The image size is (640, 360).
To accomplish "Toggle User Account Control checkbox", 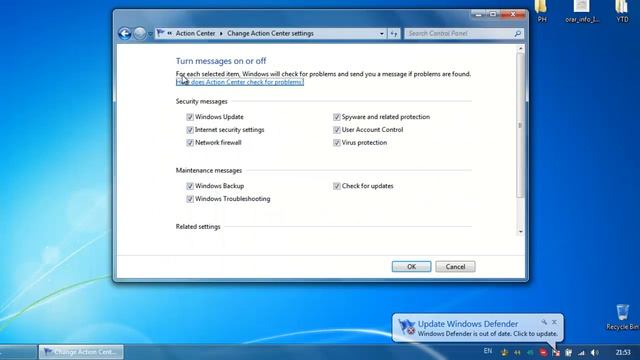I will click(x=337, y=130).
